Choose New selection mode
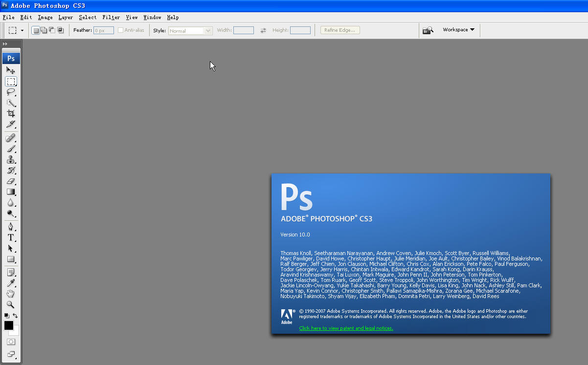The width and height of the screenshot is (588, 365). 36,30
